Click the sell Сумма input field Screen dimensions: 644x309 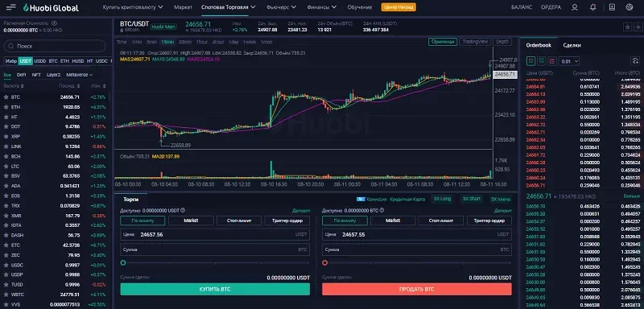click(x=417, y=249)
